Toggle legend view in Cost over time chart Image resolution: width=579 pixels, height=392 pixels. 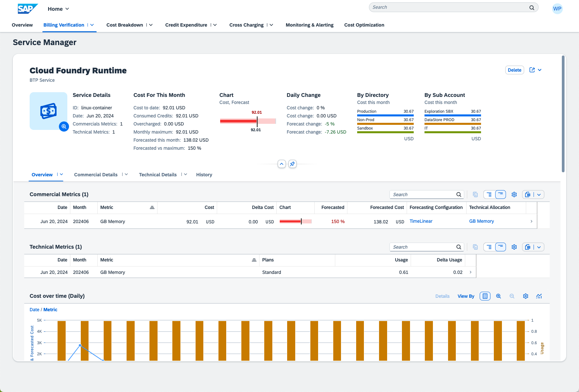[485, 296]
